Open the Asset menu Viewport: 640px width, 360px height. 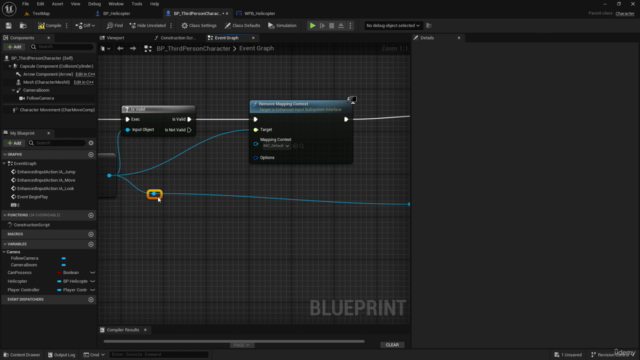pos(57,4)
